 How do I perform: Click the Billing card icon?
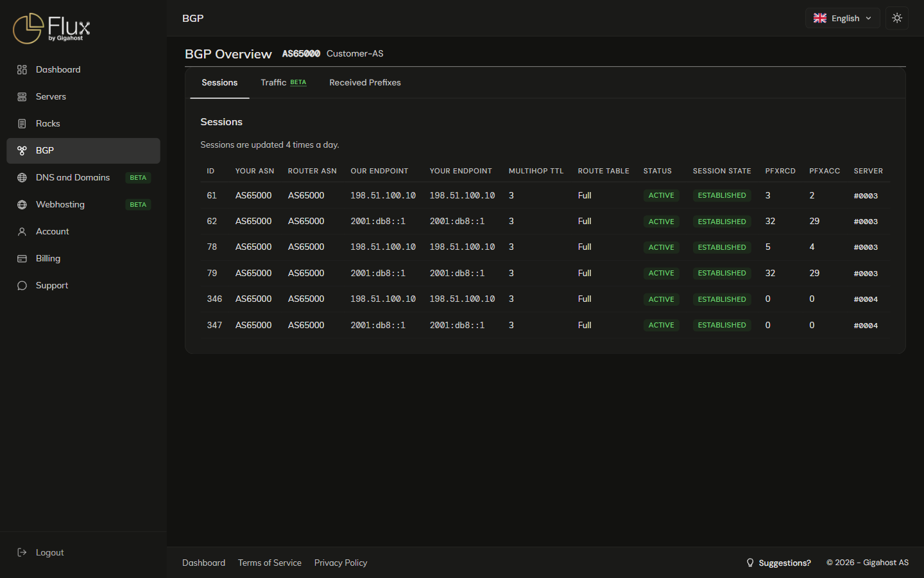[22, 258]
